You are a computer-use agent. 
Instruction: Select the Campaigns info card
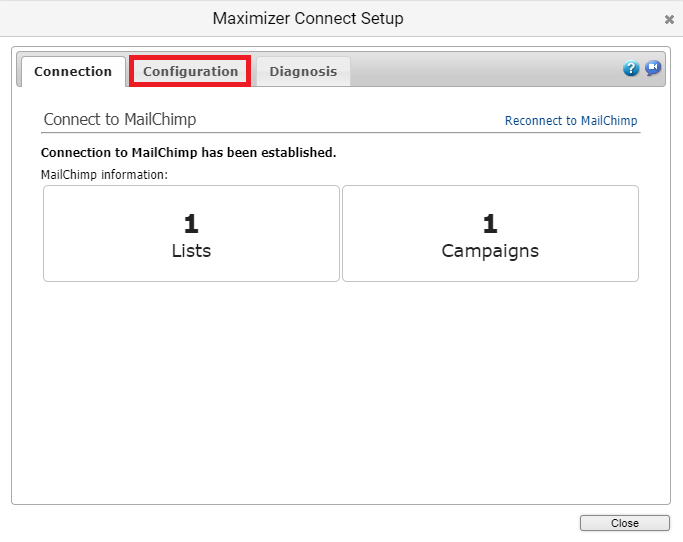click(x=490, y=234)
